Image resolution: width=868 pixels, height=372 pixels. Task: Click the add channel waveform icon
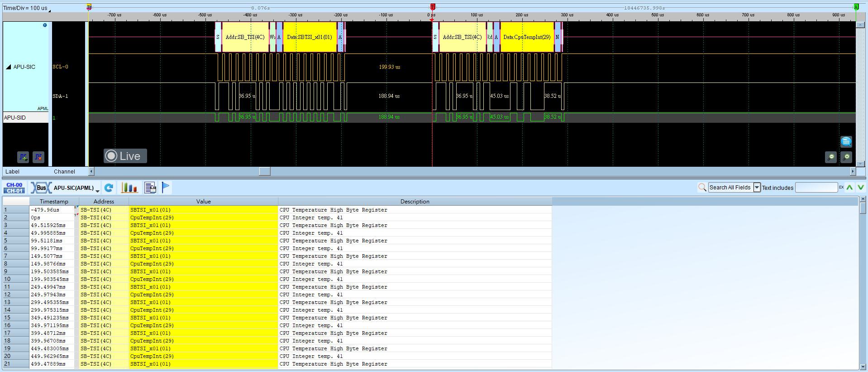click(23, 157)
